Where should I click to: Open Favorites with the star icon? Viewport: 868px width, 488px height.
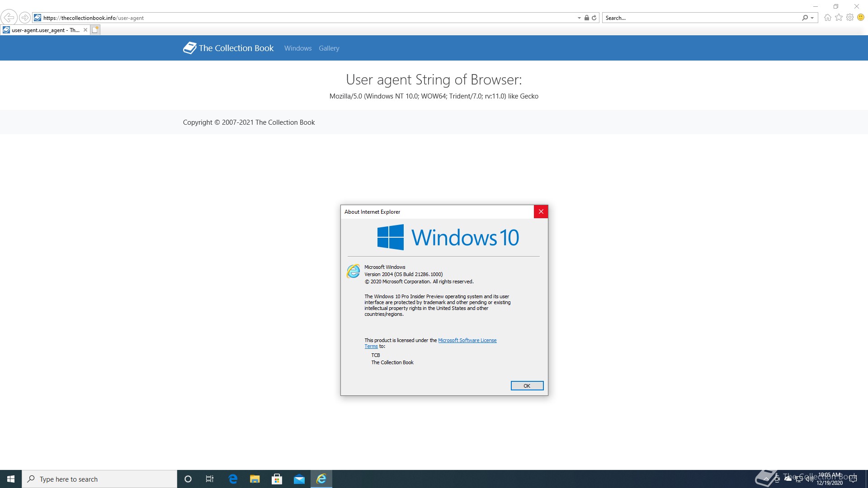[839, 18]
